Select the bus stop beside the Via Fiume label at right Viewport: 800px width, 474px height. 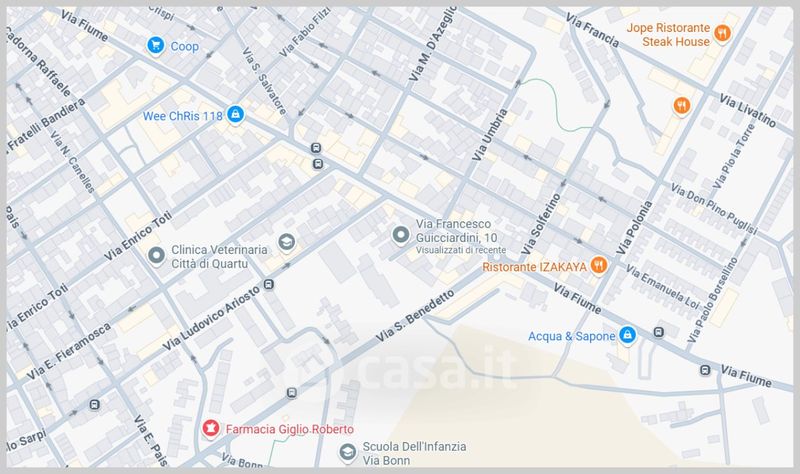705,370
